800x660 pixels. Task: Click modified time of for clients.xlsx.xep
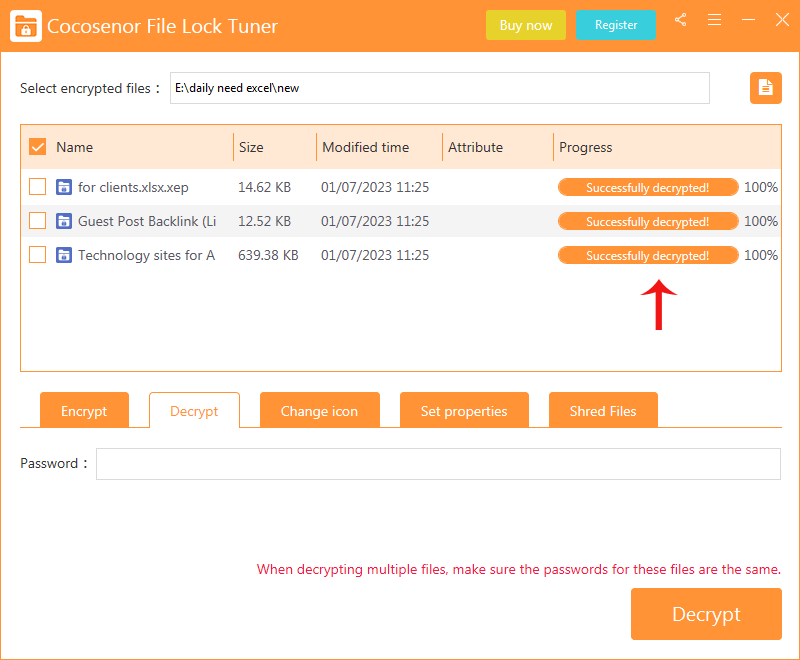(375, 187)
